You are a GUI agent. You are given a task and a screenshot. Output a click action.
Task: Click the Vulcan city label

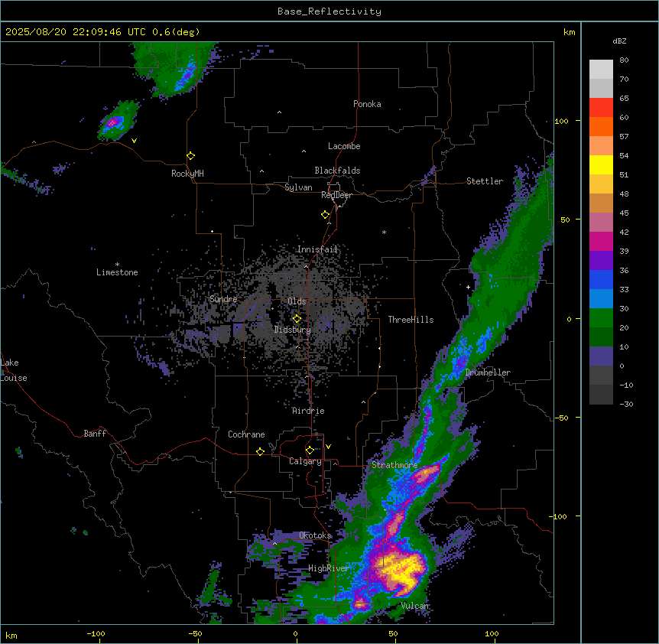tap(415, 606)
